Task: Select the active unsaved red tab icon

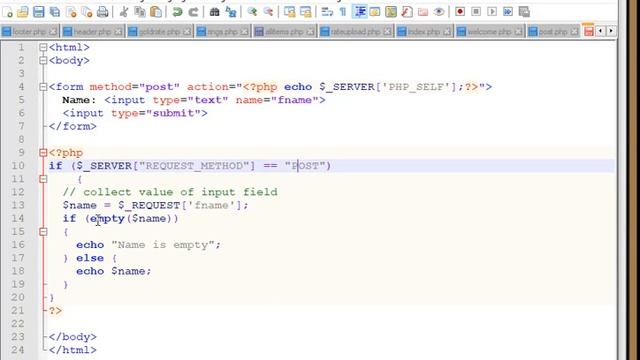Action: click(588, 31)
